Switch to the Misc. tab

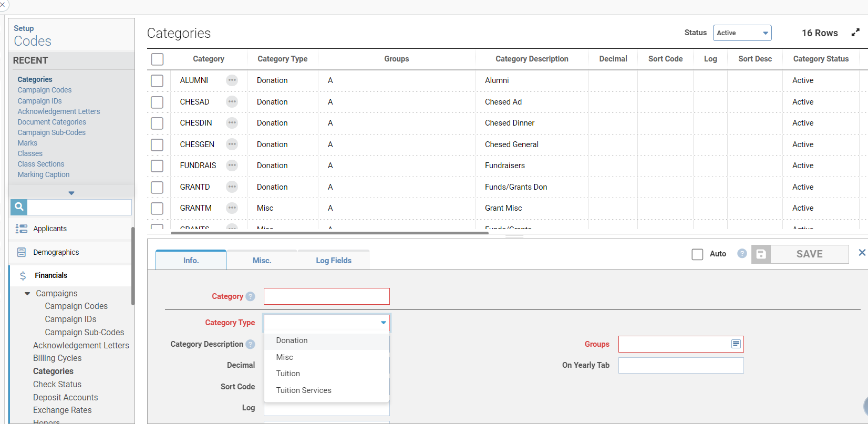(262, 260)
